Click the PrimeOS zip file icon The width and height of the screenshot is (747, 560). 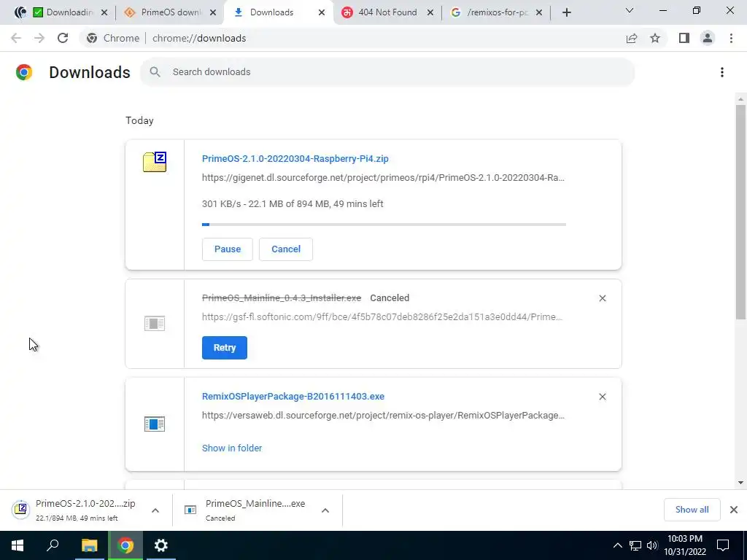pos(155,162)
